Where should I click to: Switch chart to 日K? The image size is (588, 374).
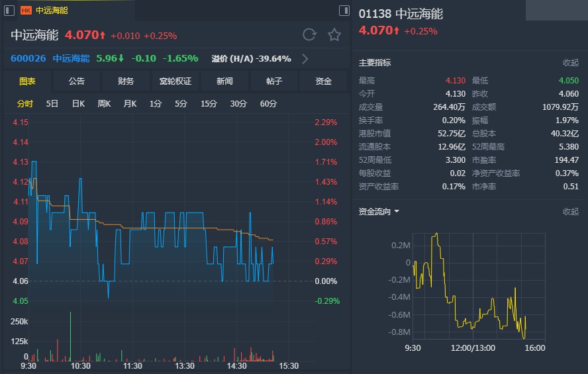78,104
